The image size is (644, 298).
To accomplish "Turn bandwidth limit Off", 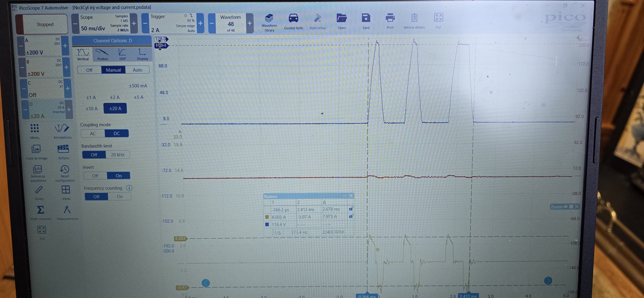I will pos(94,155).
